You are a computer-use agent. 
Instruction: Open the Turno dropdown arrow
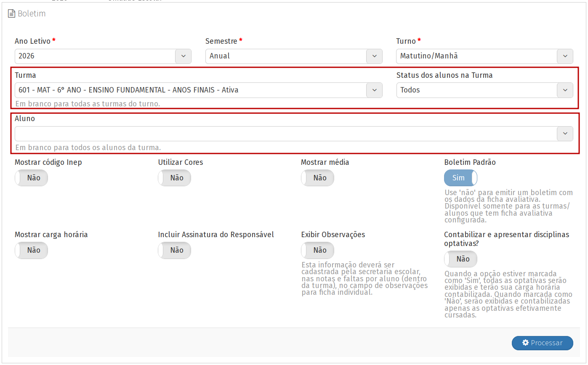tap(565, 56)
